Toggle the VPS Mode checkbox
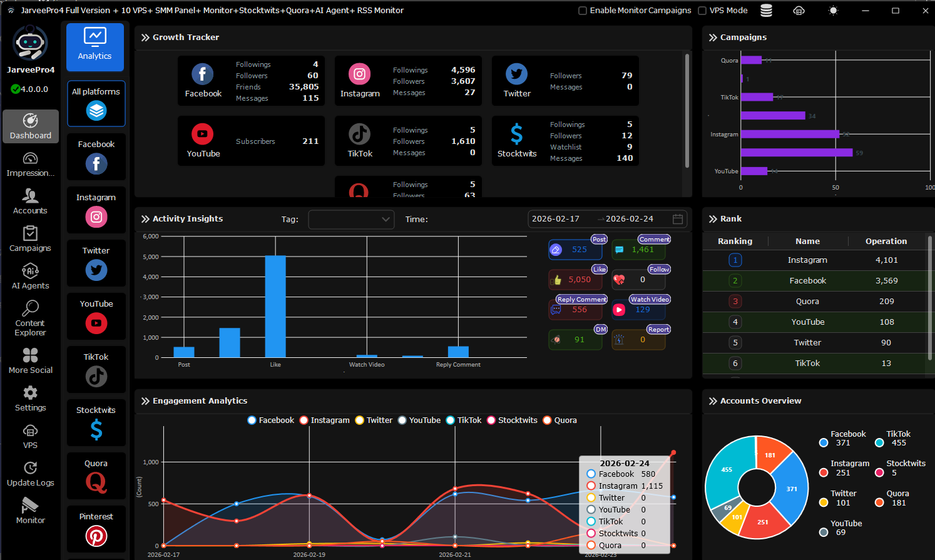This screenshot has width=935, height=560. pyautogui.click(x=702, y=11)
